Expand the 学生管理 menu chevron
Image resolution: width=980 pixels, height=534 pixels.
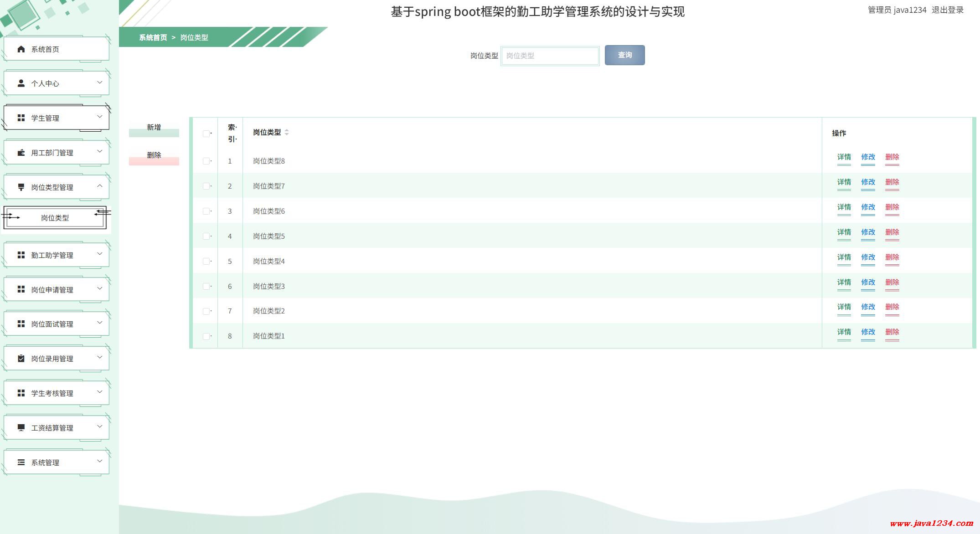100,117
